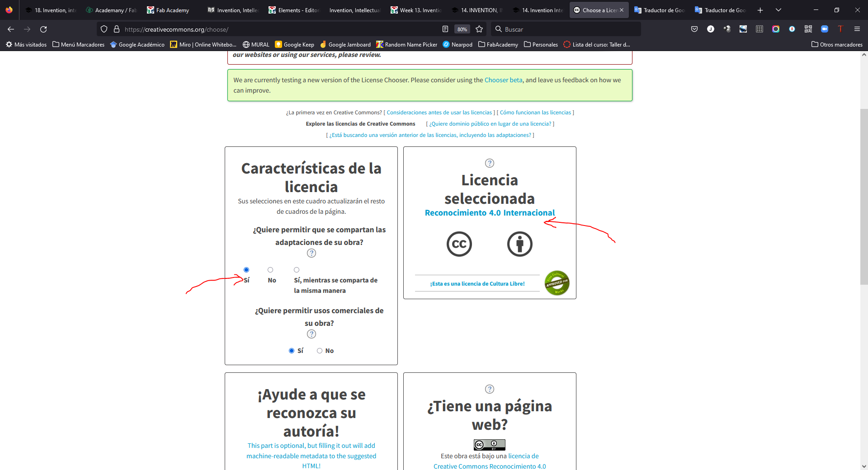
Task: Click the CC logo circle icon
Action: click(x=459, y=244)
